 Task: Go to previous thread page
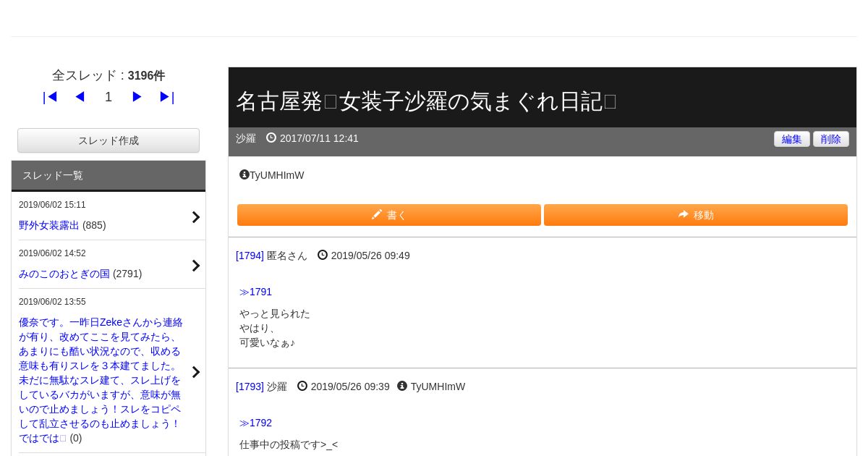click(80, 97)
